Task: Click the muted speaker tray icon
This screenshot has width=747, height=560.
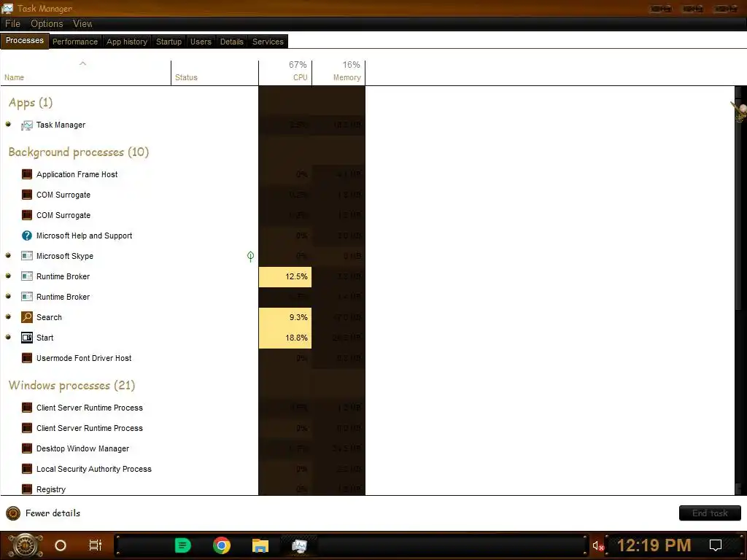Action: [598, 545]
